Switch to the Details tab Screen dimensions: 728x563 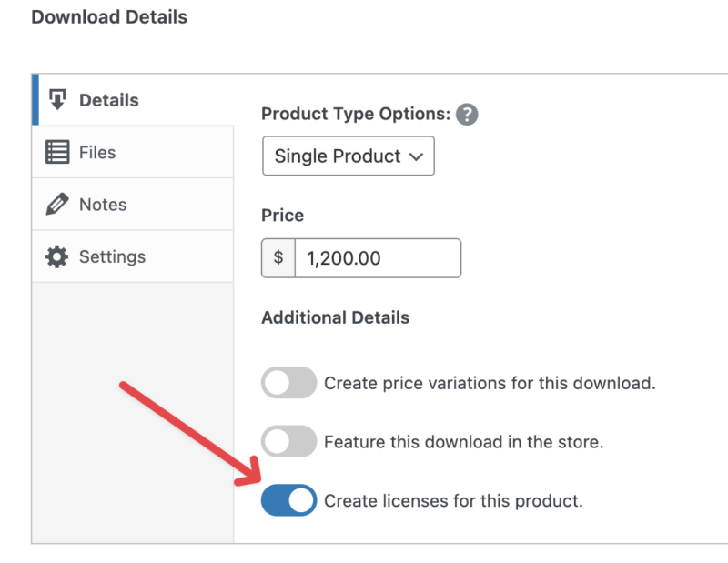pyautogui.click(x=109, y=100)
